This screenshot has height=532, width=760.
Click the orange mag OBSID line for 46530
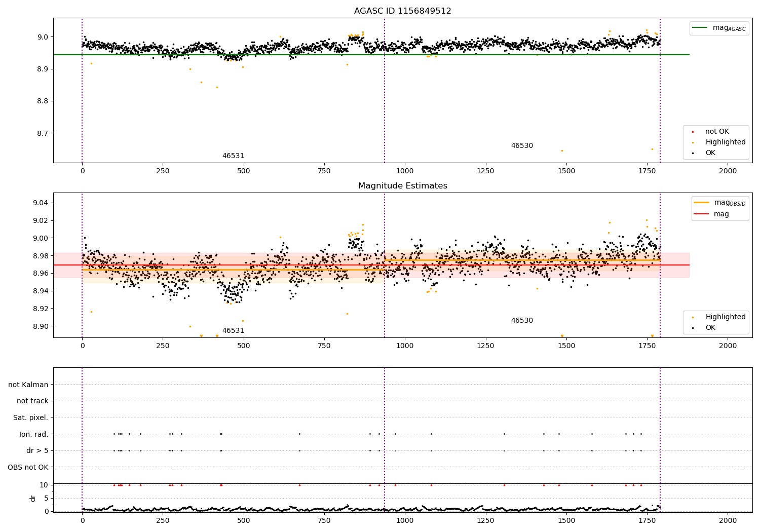[522, 260]
